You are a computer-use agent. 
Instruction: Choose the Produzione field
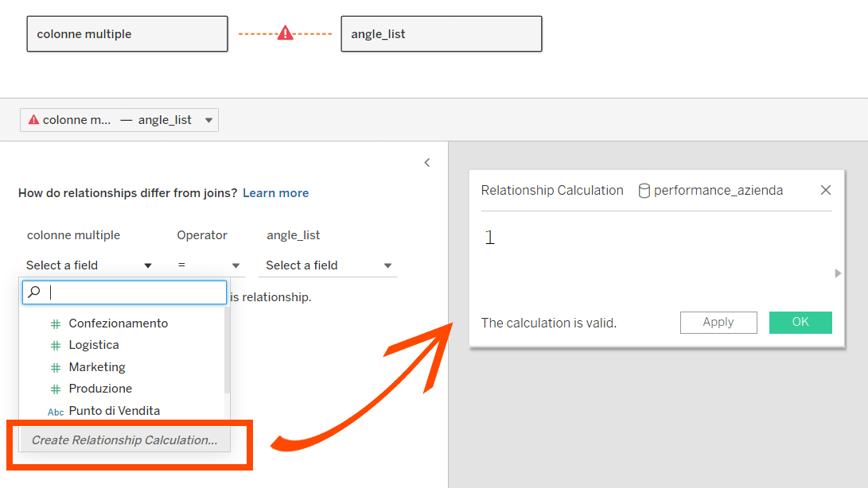(x=100, y=389)
